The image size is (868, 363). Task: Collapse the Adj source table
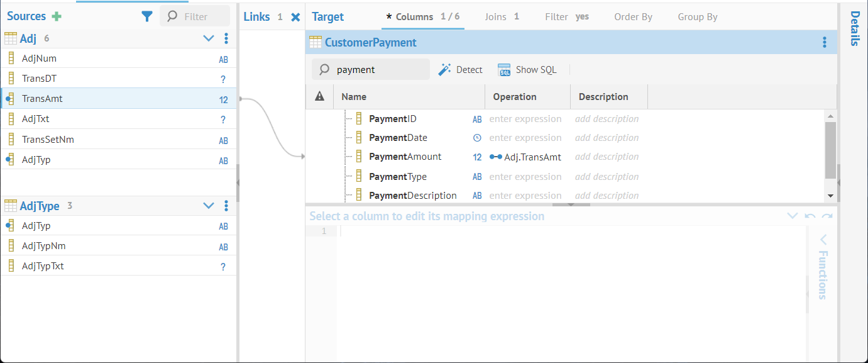[209, 38]
